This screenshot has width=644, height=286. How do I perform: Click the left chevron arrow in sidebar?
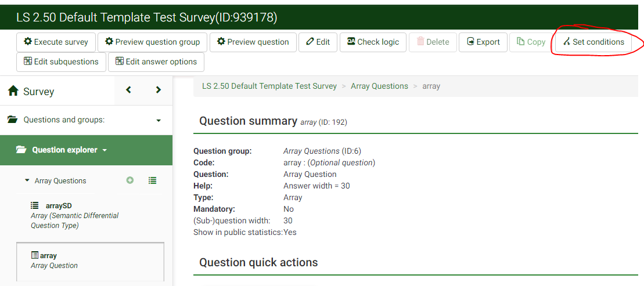(129, 90)
